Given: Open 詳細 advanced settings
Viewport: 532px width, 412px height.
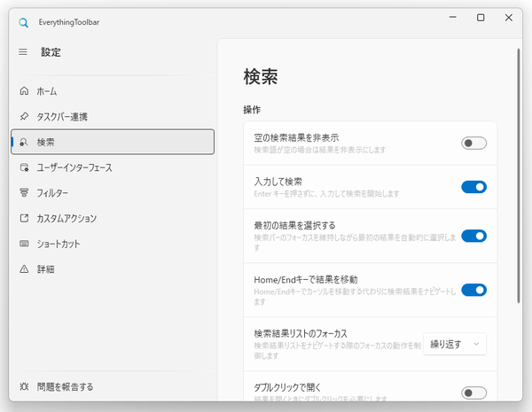Looking at the screenshot, I should 113,268.
